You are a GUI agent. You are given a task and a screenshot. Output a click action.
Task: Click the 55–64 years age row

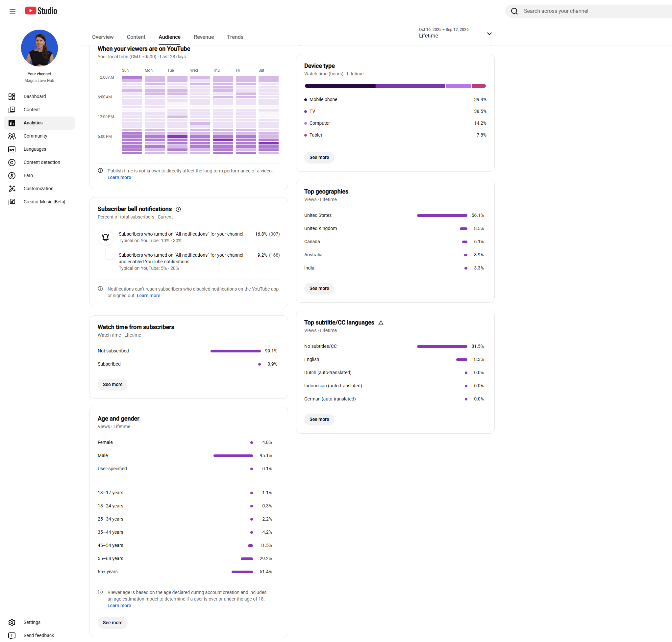(x=185, y=558)
